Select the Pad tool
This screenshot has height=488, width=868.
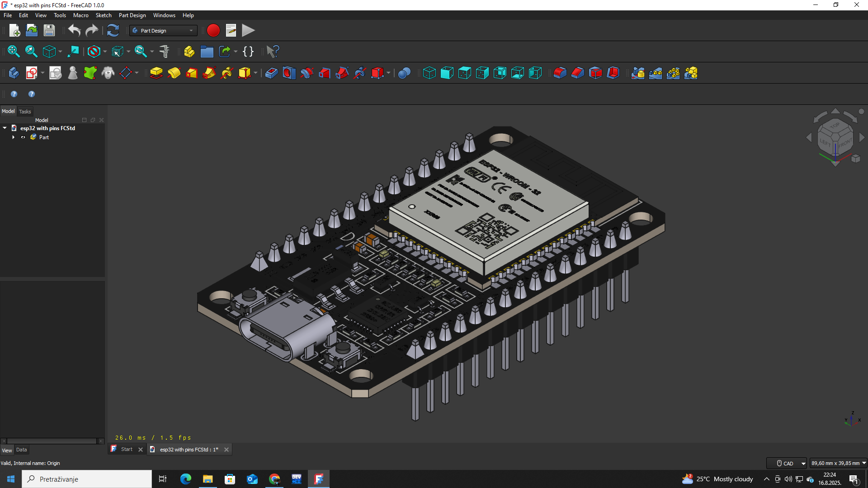click(156, 73)
